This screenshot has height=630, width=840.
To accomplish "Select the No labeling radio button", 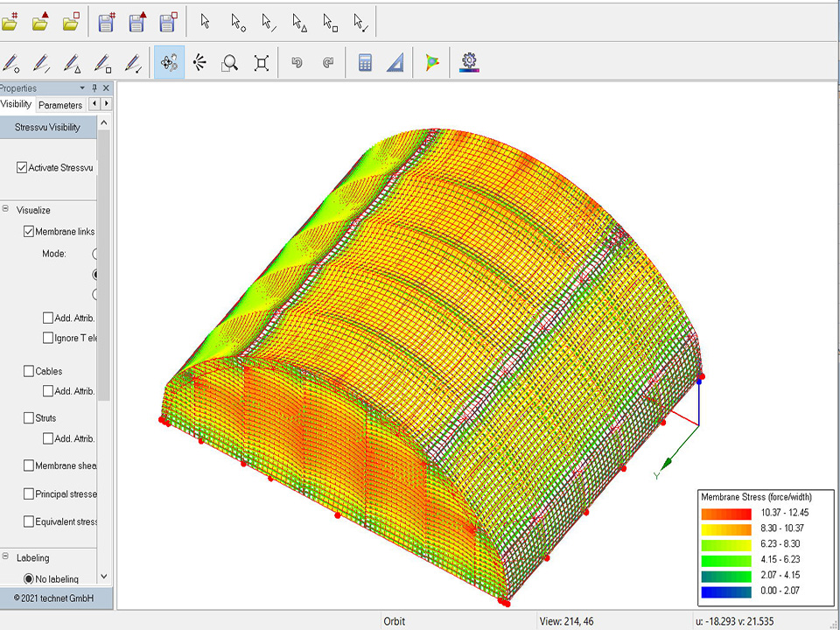I will pos(29,579).
